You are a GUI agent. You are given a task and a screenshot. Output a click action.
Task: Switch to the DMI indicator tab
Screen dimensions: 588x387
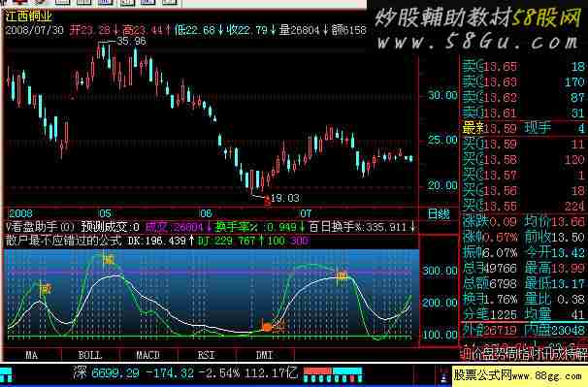click(264, 355)
